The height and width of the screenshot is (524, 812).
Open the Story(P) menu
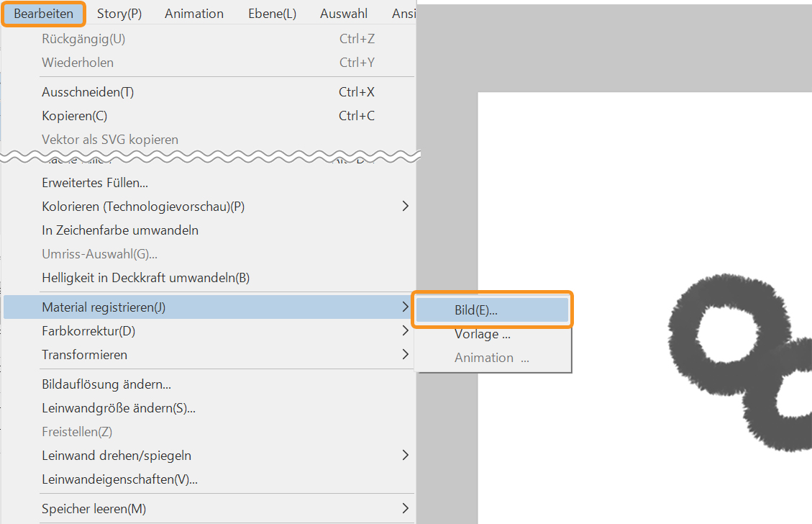point(119,14)
